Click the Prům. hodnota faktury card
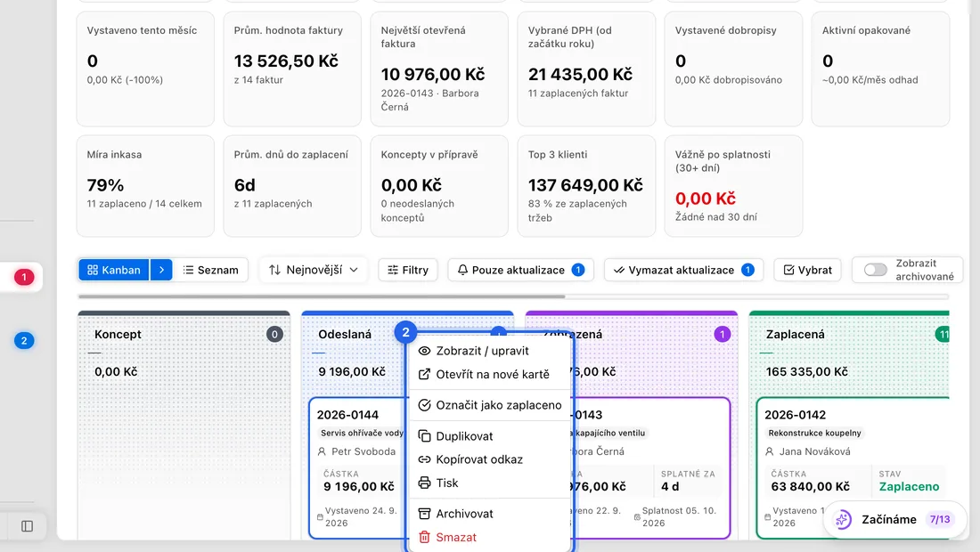Viewport: 980px width, 552px height. click(x=292, y=69)
